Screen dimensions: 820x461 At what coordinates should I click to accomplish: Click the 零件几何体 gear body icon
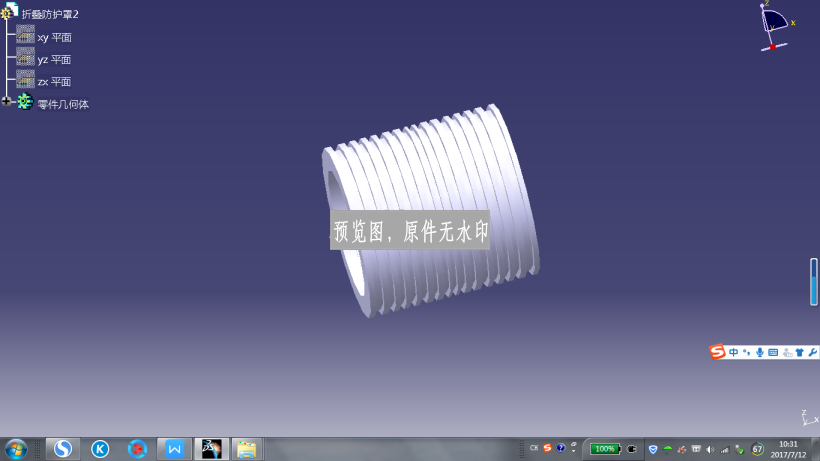(25, 101)
